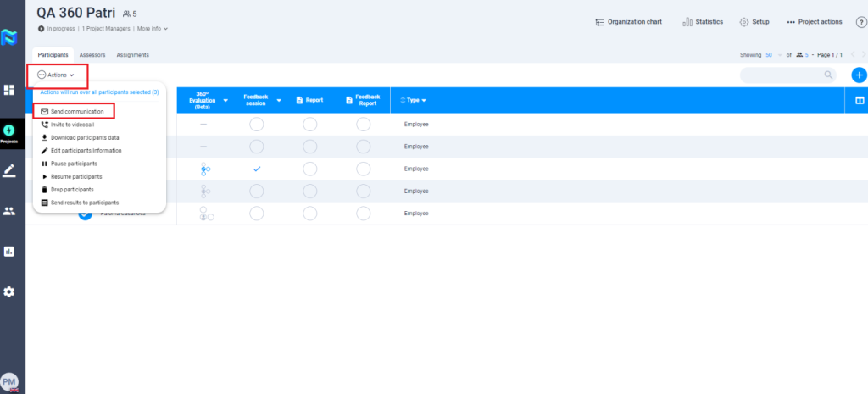Open the column layout icon in table header

[860, 100]
